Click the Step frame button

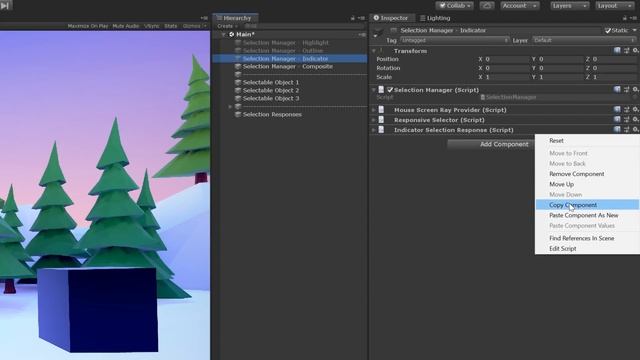(x=6, y=6)
